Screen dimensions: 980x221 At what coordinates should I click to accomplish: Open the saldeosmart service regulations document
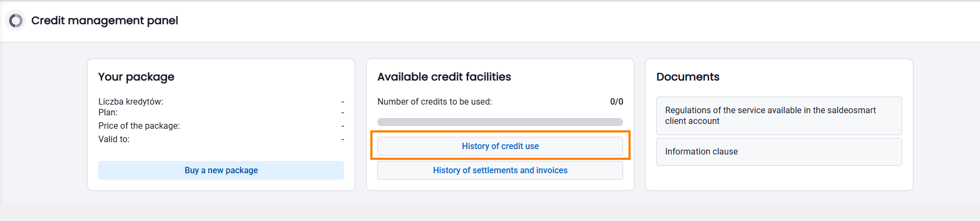click(x=779, y=116)
